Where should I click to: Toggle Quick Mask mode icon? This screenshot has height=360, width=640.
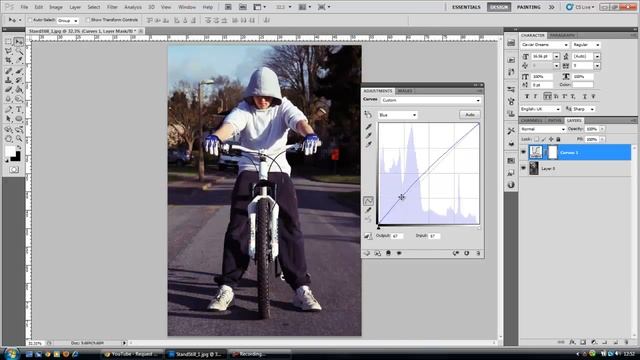click(14, 169)
